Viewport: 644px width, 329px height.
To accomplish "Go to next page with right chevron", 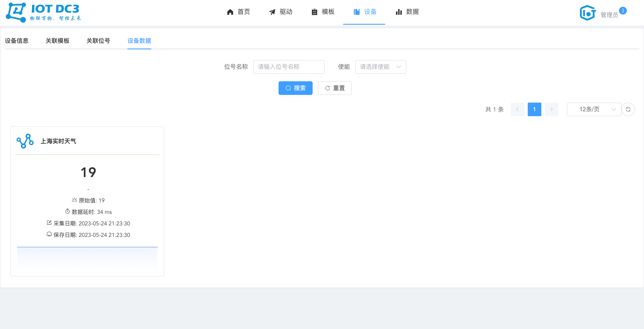I will click(x=551, y=109).
